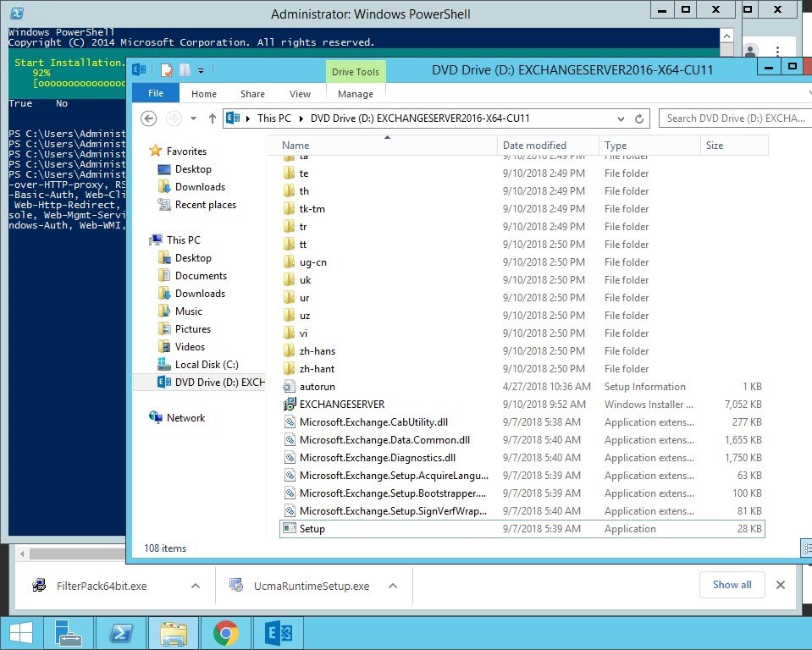Screen dimensions: 812x650
Task: Open the Manage ribbon tab
Action: click(356, 94)
